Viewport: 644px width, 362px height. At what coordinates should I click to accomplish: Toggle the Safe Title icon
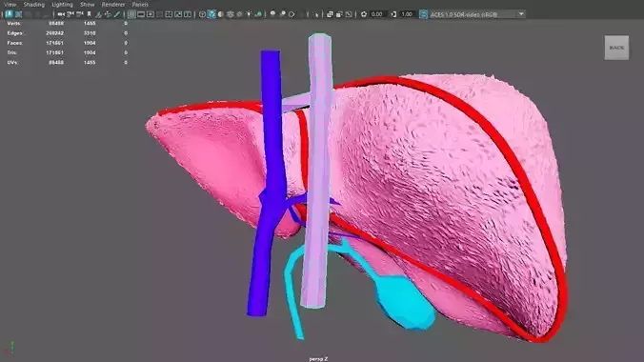[188, 14]
